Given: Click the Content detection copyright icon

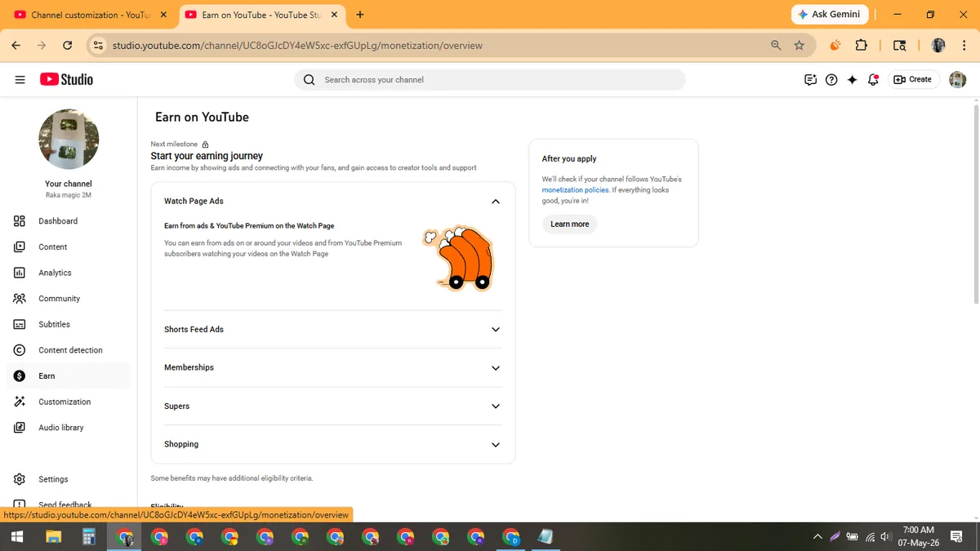Looking at the screenshot, I should pyautogui.click(x=20, y=350).
